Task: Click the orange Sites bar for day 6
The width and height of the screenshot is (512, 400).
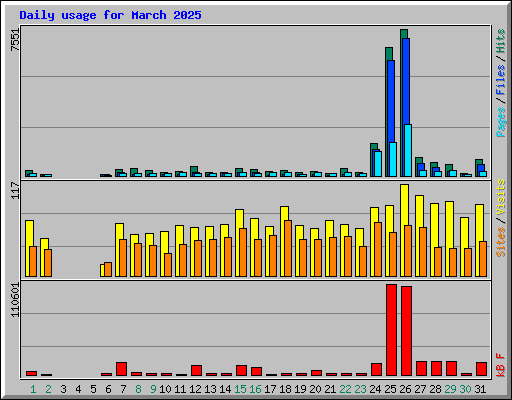Action: coord(108,269)
